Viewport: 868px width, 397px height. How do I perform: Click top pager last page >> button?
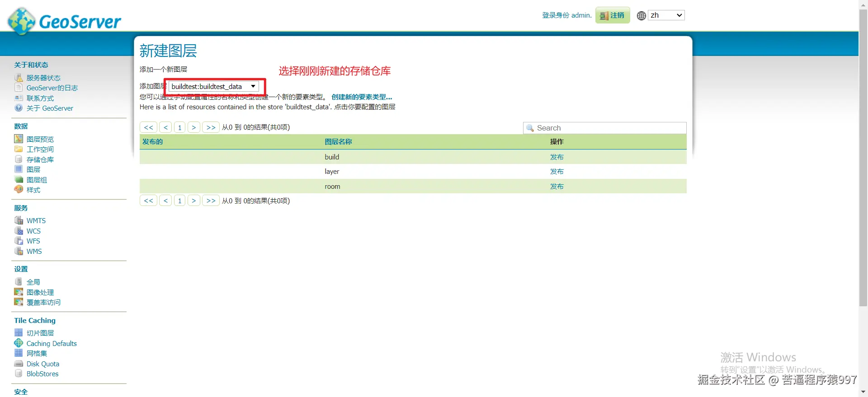pyautogui.click(x=211, y=127)
